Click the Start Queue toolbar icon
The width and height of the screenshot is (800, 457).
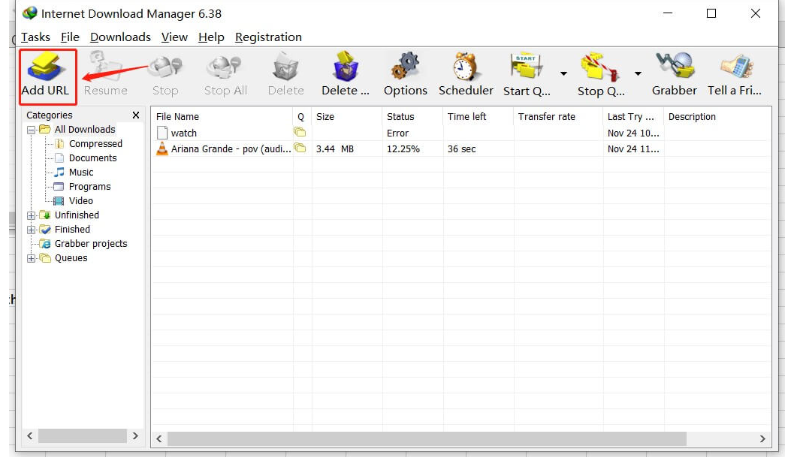point(526,67)
